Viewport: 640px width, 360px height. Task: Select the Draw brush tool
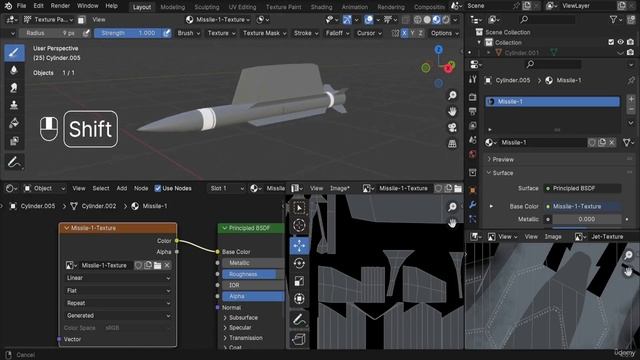tap(14, 53)
